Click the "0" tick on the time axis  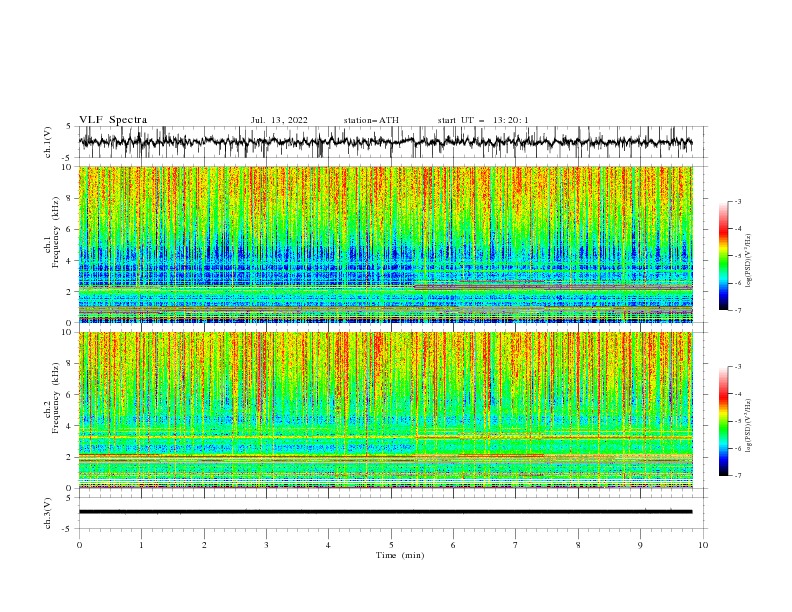point(79,545)
